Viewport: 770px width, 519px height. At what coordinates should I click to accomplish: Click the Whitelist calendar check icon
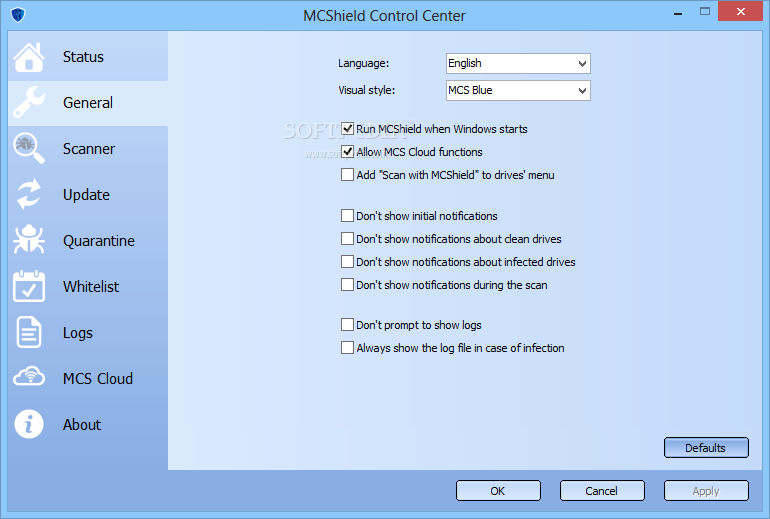[x=29, y=286]
